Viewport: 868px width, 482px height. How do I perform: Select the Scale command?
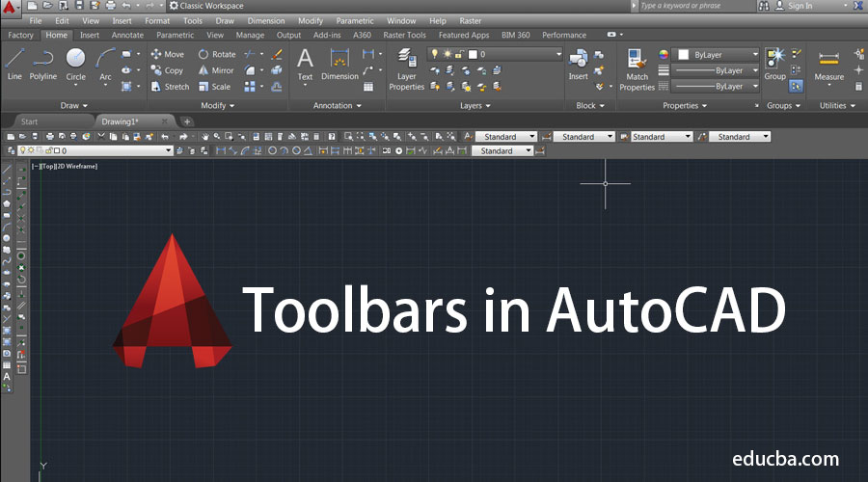pyautogui.click(x=215, y=87)
